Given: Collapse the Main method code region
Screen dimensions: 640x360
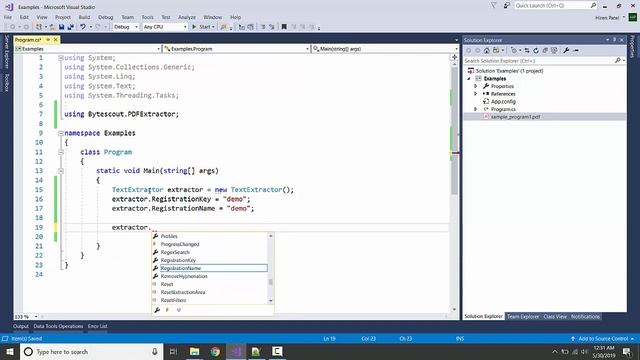Looking at the screenshot, I should point(61,171).
